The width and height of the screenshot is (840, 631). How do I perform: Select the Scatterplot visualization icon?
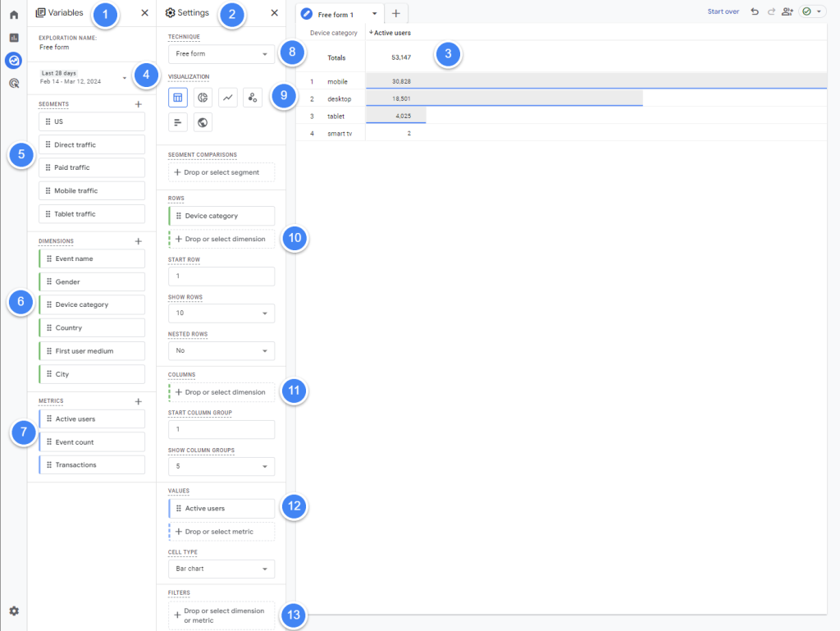253,98
